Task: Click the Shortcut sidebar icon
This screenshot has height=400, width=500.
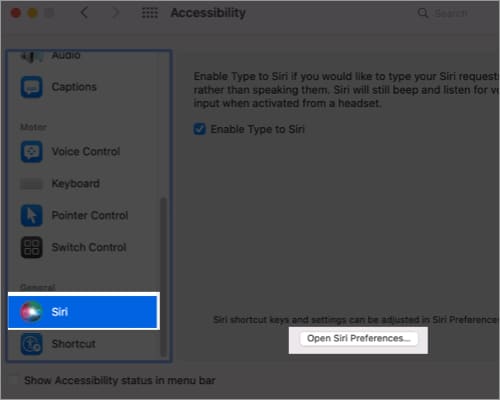Action: pos(32,344)
